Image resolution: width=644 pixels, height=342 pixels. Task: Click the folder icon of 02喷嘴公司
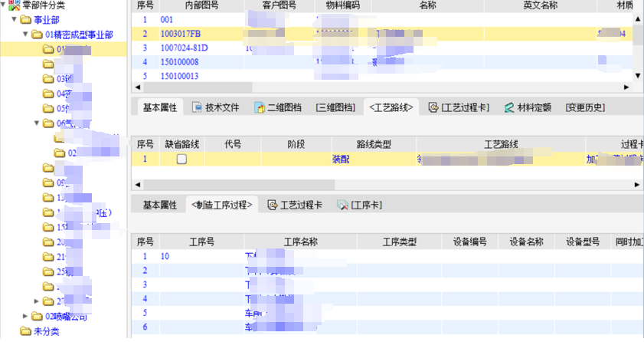point(38,316)
